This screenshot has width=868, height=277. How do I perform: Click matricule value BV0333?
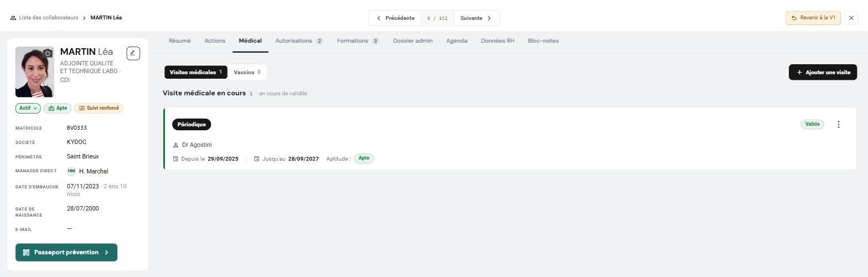coord(77,128)
